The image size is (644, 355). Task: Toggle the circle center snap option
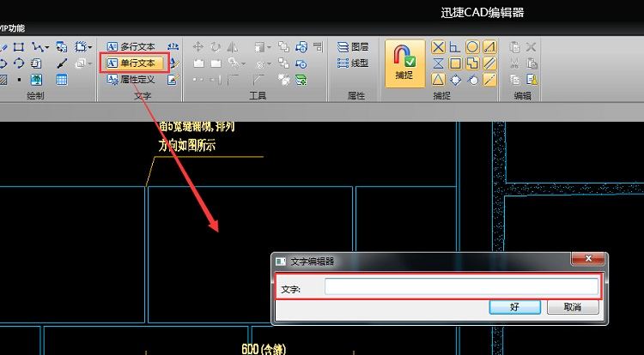coord(472,47)
